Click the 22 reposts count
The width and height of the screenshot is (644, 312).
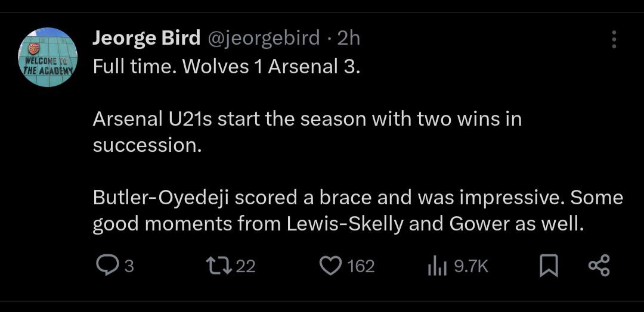click(x=246, y=266)
